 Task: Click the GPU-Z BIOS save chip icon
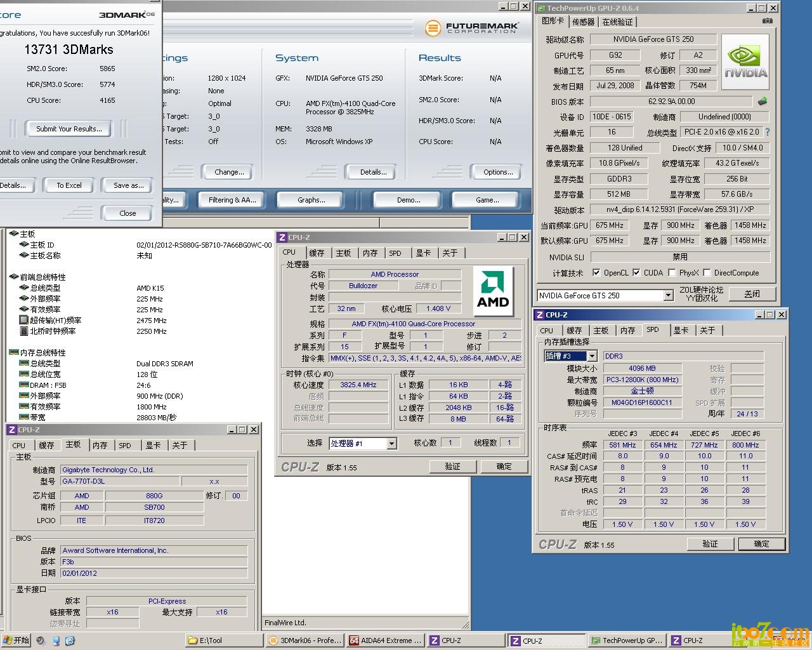[x=763, y=101]
